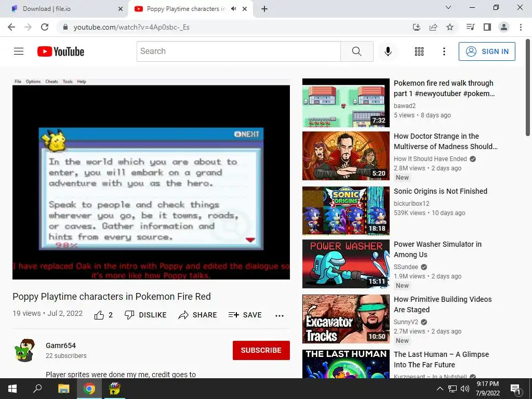The height and width of the screenshot is (399, 532).
Task: Dislike the Poppy Playtime video
Action: pos(145,315)
